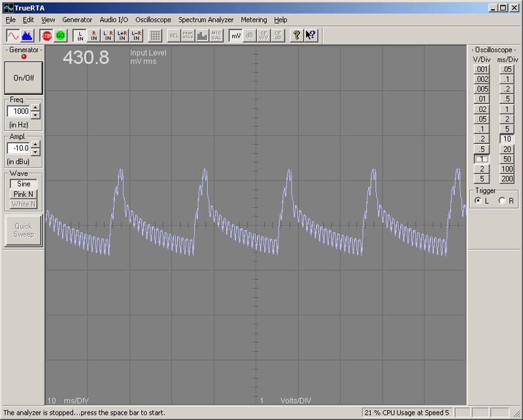The image size is (523, 420).
Task: Decrease amplitude with down arrow
Action: coord(35,152)
